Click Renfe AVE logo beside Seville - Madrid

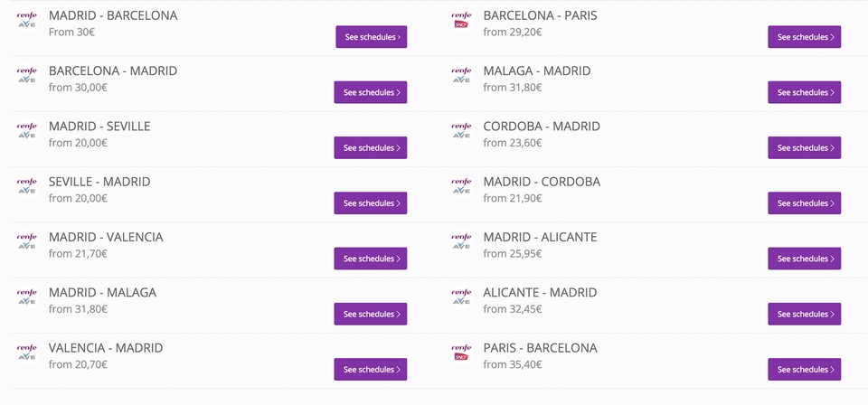tap(26, 185)
